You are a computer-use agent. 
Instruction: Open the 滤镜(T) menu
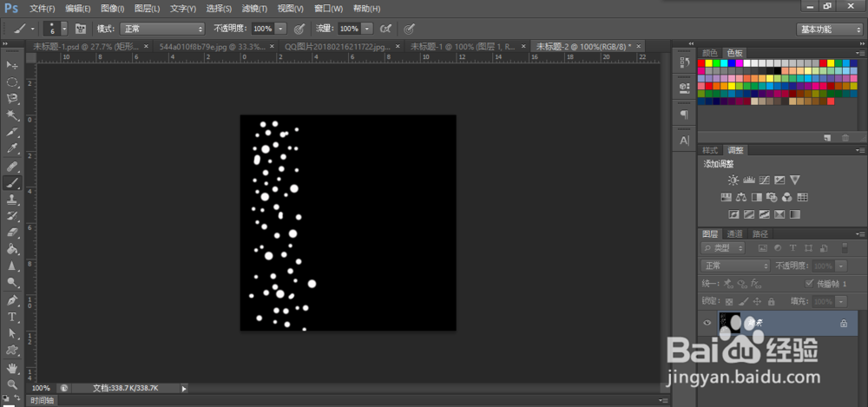254,9
